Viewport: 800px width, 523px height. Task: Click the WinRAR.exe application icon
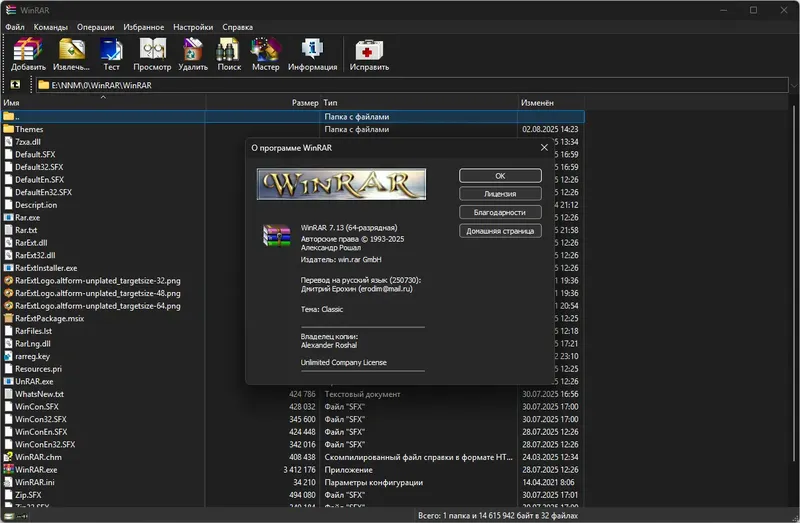pos(8,469)
